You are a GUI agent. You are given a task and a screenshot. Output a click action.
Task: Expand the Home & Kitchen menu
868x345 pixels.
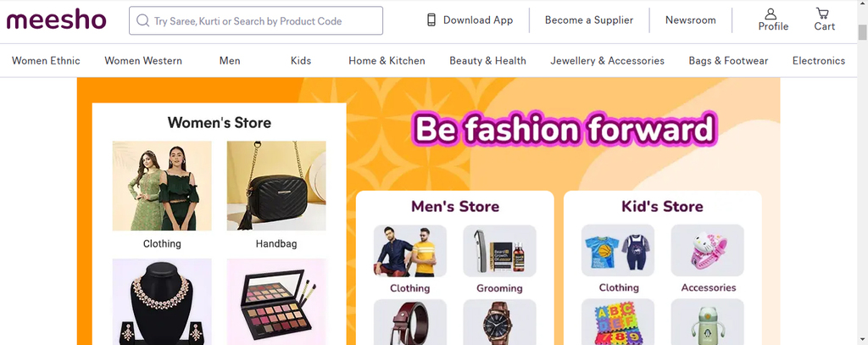[387, 60]
